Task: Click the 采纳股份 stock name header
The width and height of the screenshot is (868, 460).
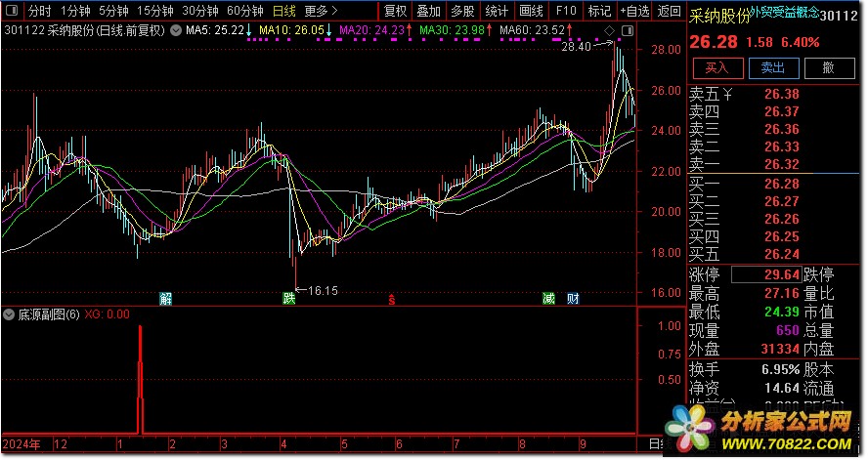Action: tap(719, 16)
